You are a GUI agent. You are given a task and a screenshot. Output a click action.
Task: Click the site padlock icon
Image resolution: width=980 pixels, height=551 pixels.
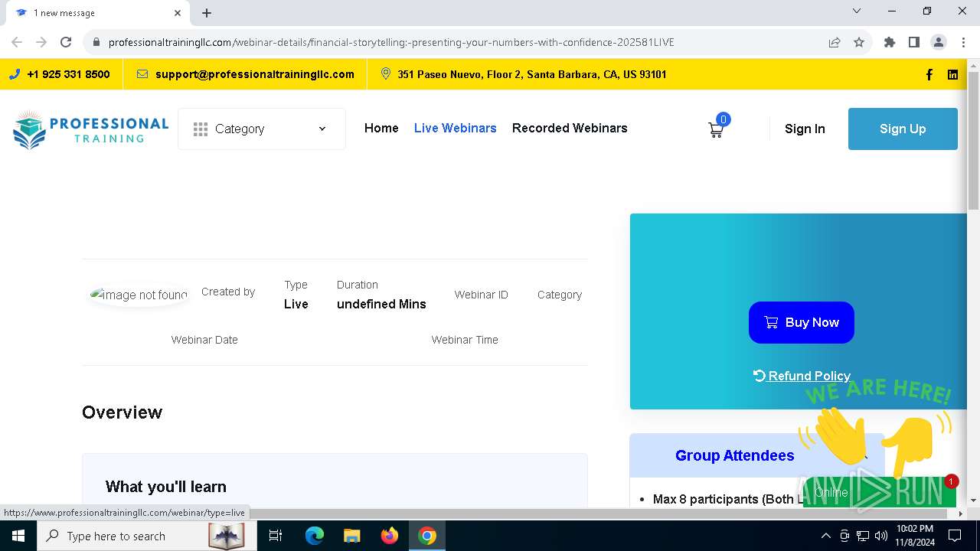(96, 42)
